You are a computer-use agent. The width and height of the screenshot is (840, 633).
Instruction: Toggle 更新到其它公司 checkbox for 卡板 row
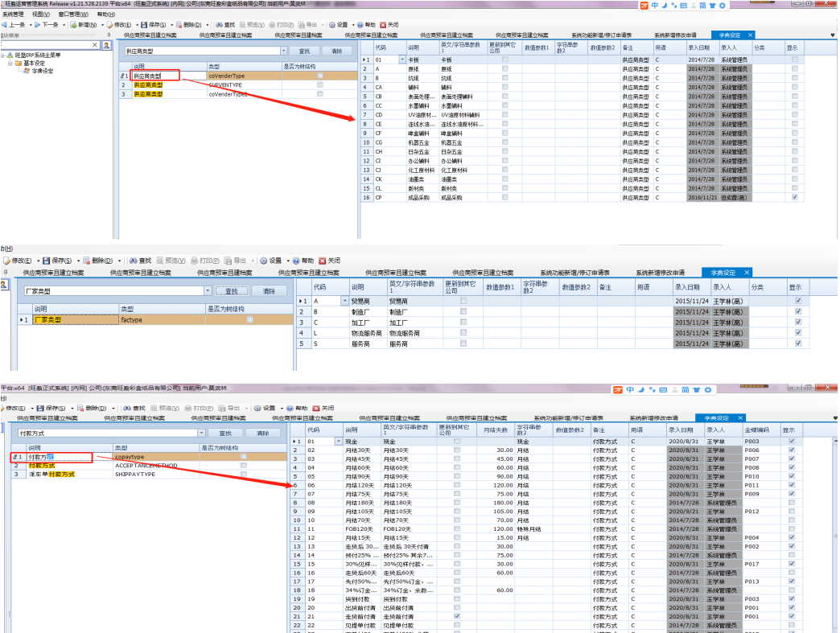(x=505, y=60)
